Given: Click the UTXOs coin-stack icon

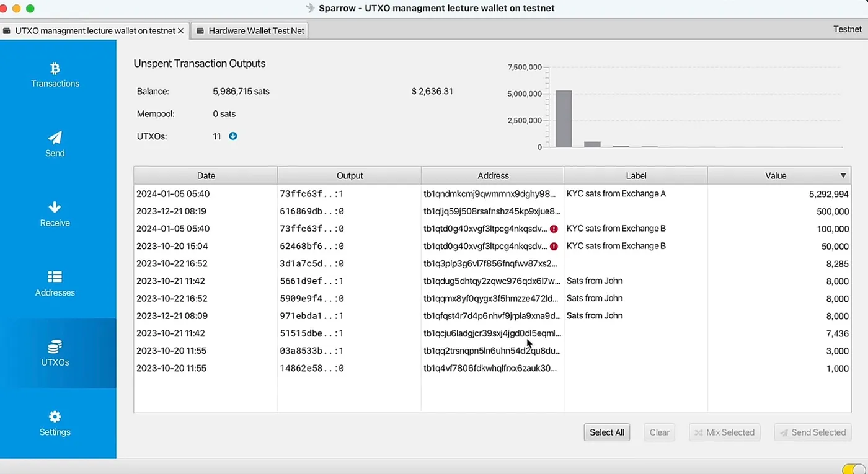Looking at the screenshot, I should click(x=55, y=346).
